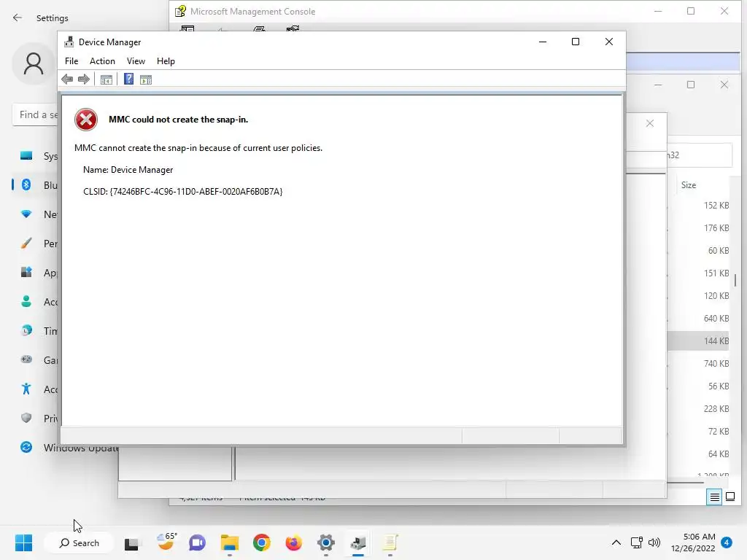Minimize the Device Manager window
This screenshot has height=560, width=747.
pyautogui.click(x=543, y=42)
